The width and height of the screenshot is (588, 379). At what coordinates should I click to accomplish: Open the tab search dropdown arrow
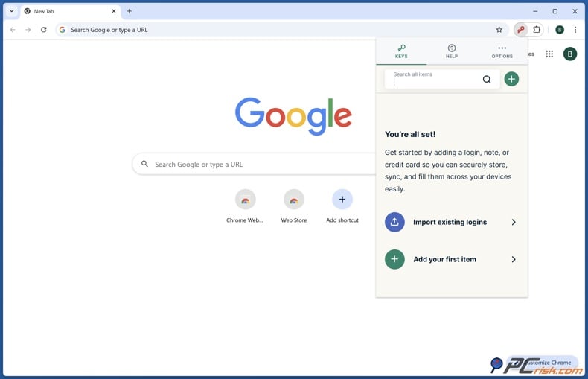point(12,11)
